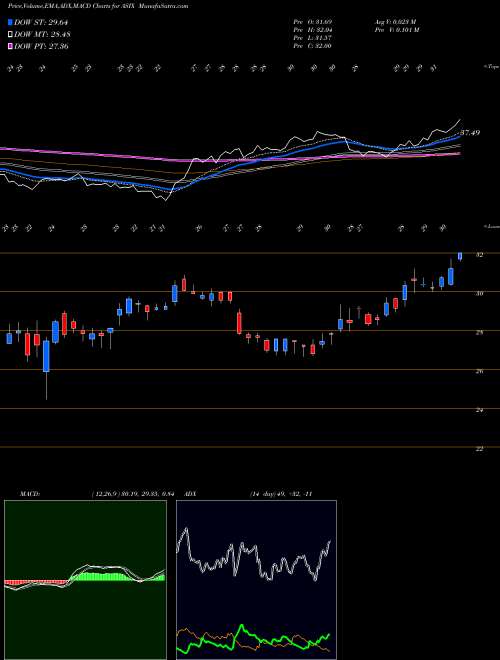This screenshot has height=660, width=500.
Task: Click the Lows label above price chart
Action: point(491,226)
